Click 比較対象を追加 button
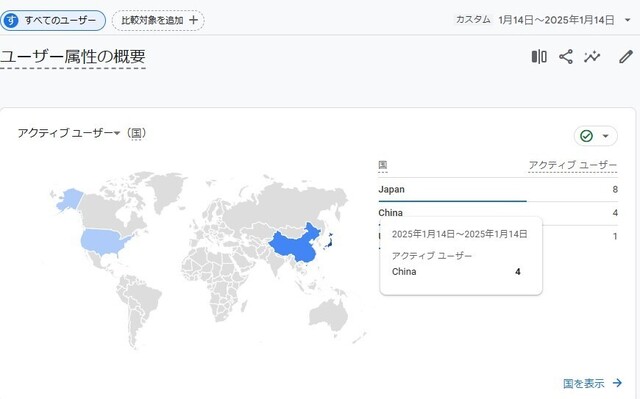Image resolution: width=640 pixels, height=399 pixels. pyautogui.click(x=158, y=20)
